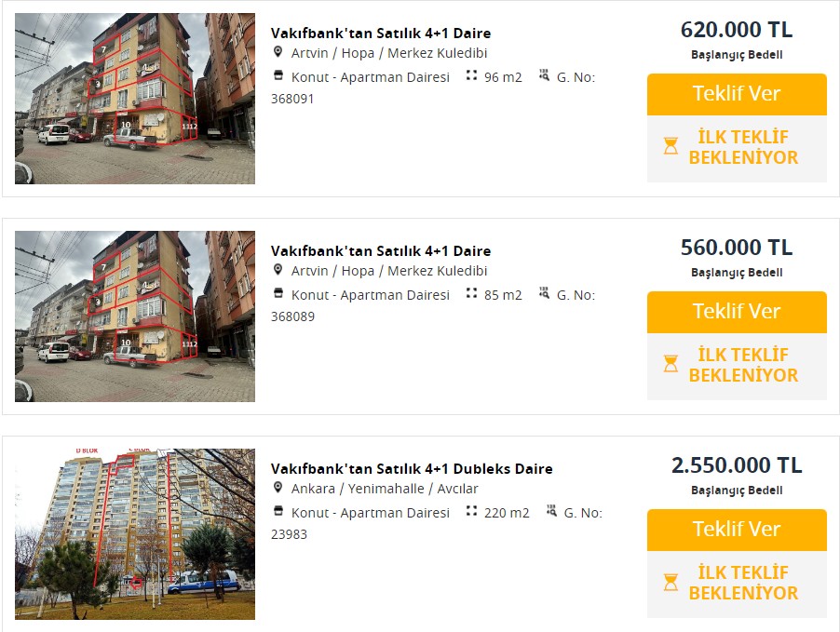Open the listing title of the 85 m2 flat
Viewport: 840px width, 632px height.
tap(380, 251)
